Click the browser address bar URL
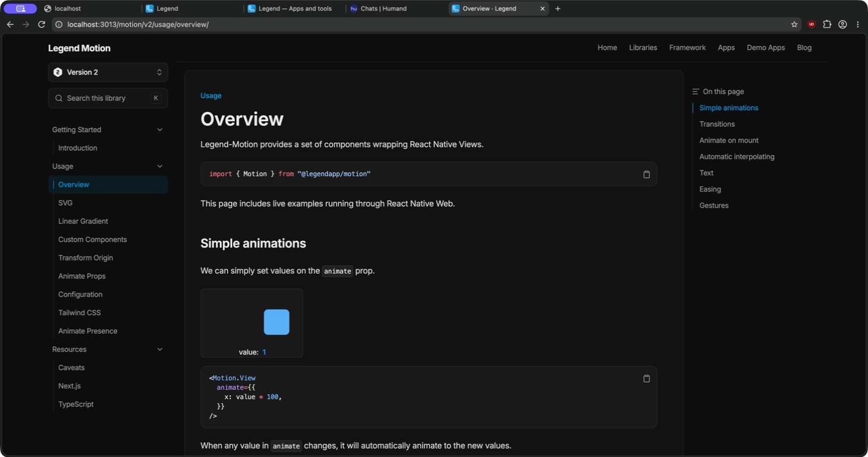868x457 pixels. [x=138, y=24]
